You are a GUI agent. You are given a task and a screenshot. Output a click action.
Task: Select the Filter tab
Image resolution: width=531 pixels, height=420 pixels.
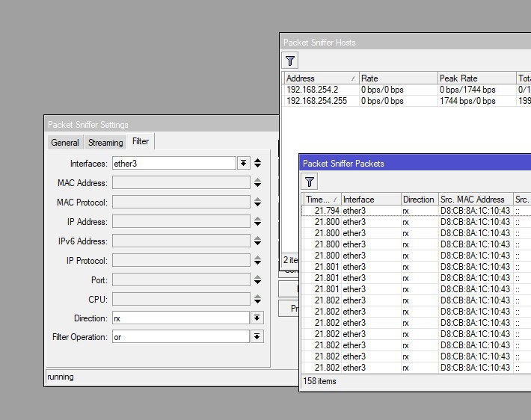(x=141, y=141)
